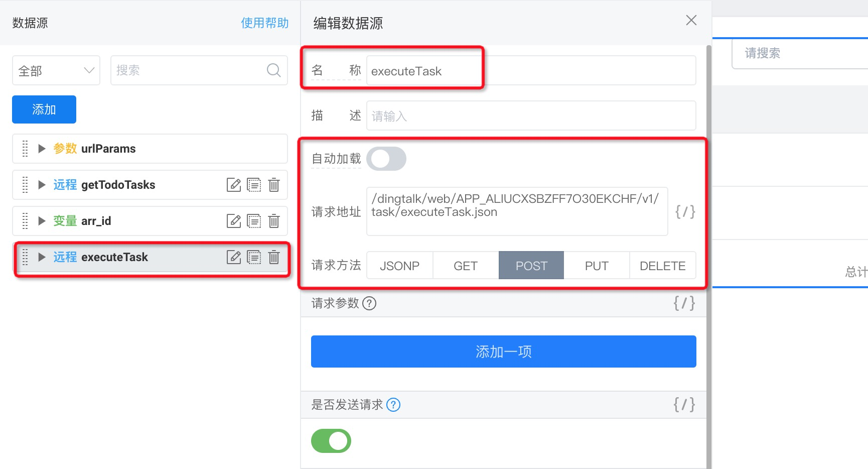Image resolution: width=868 pixels, height=469 pixels.
Task: Click the edit panel vertical scrollbar
Action: 709,256
